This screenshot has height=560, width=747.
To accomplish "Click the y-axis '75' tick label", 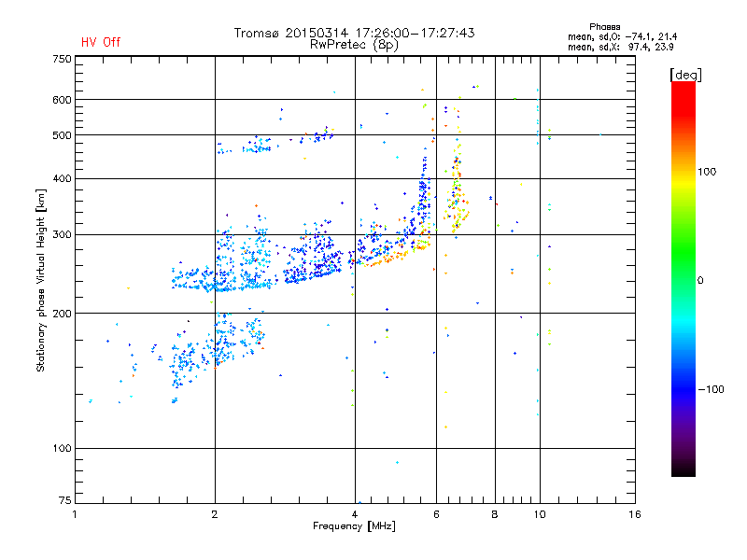I will click(65, 500).
